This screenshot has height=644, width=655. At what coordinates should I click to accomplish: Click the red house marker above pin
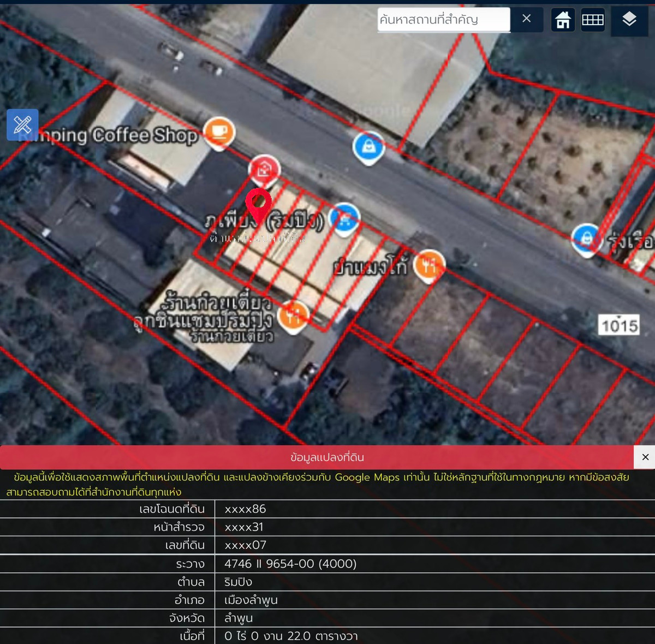pos(264,169)
